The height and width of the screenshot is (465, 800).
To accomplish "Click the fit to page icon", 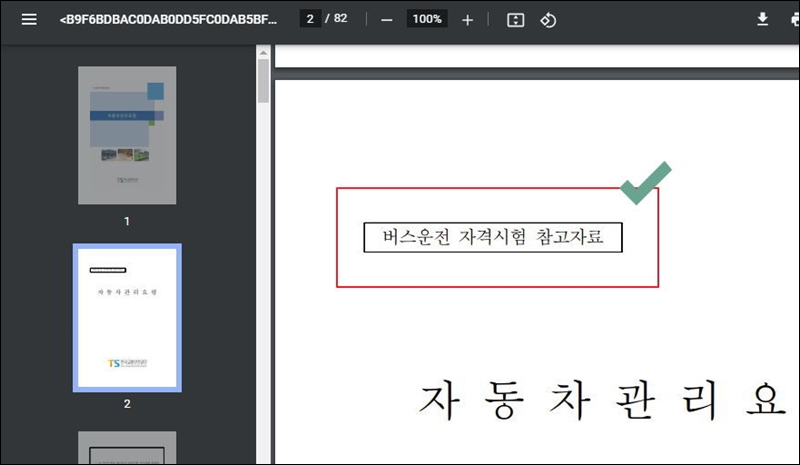I will point(515,20).
